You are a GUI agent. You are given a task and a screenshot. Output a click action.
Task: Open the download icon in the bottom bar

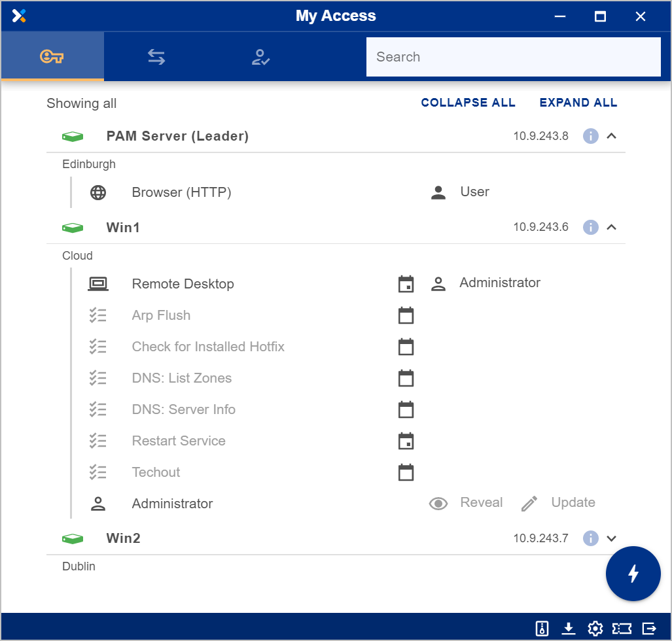(569, 628)
